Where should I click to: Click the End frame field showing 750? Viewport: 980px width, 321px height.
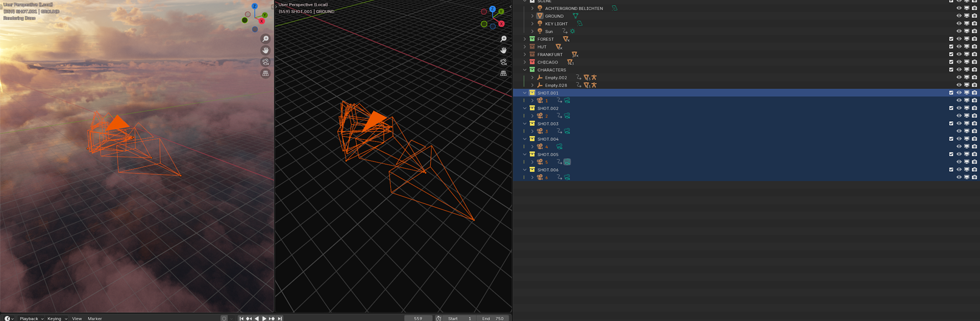[x=493, y=318]
